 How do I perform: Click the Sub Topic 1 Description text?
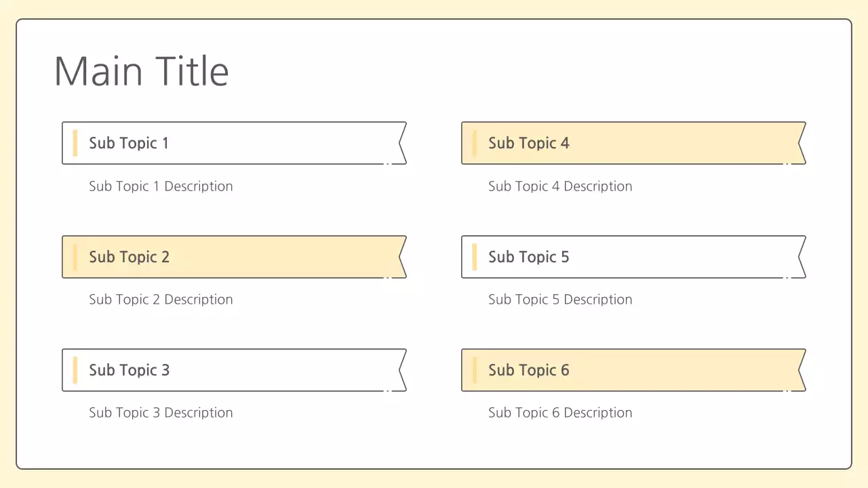click(x=161, y=186)
